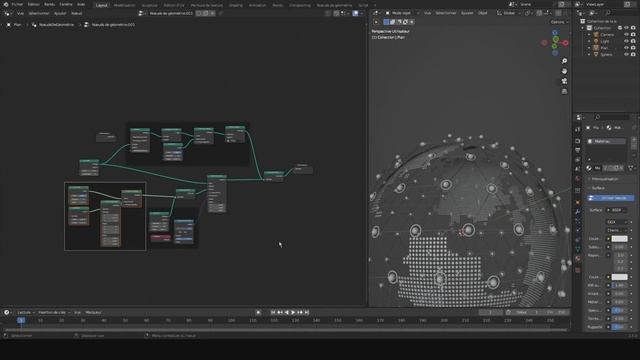Image resolution: width=640 pixels, height=360 pixels.
Task: Open the Modifier wrench properties tab
Action: (x=578, y=212)
